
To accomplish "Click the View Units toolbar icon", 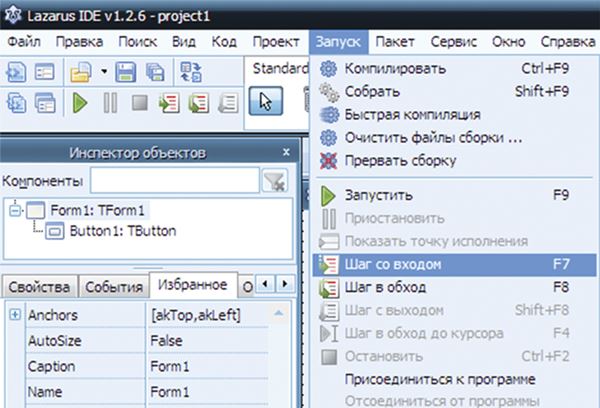I will pos(16,103).
